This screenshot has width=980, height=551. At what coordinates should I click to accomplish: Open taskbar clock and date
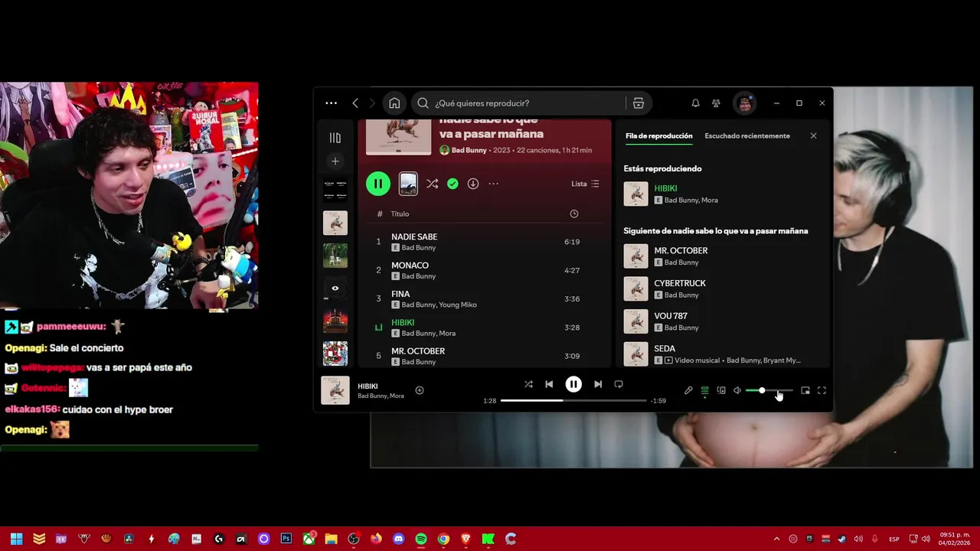(954, 539)
